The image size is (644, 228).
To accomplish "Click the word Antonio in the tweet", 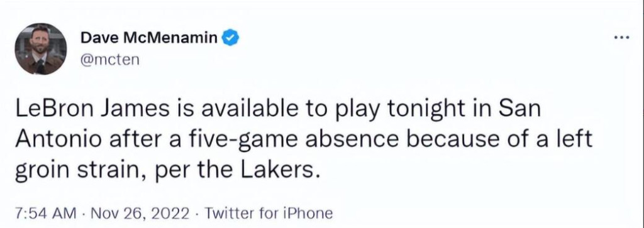I will pos(56,139).
